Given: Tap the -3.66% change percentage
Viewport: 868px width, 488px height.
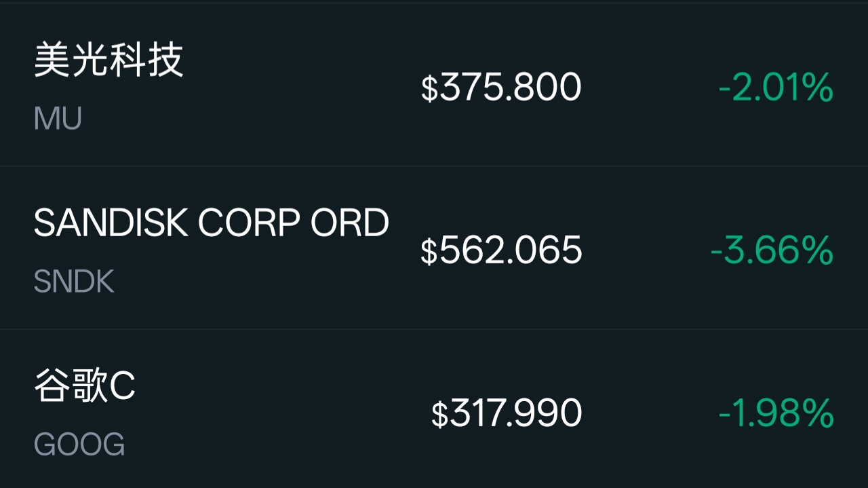Looking at the screenshot, I should (772, 250).
